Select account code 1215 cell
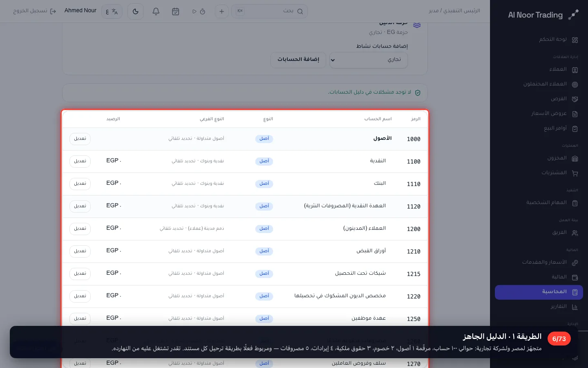 tap(413, 274)
